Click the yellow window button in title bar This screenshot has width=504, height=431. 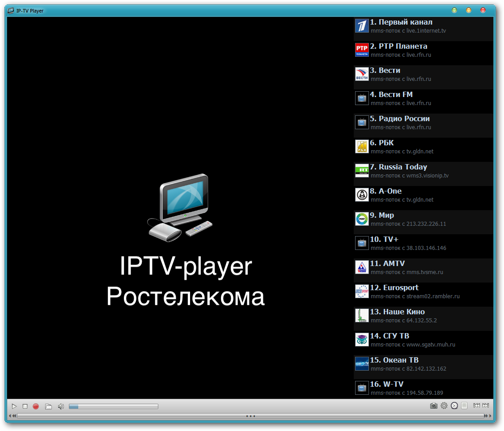click(469, 10)
